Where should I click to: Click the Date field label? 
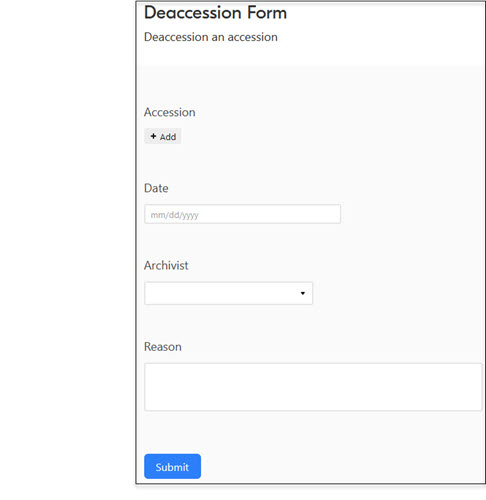(x=156, y=188)
